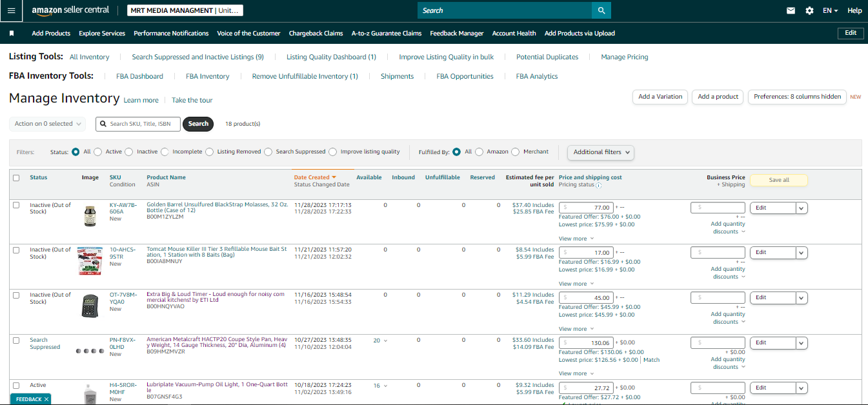Screen dimensions: 868x405
Task: Select Fulfilled By Merchant radio option
Action: click(515, 152)
